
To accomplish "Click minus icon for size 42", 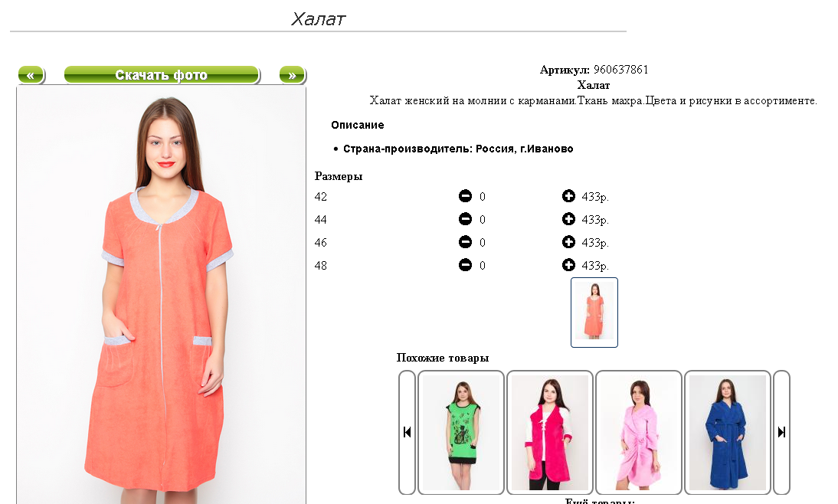I will point(465,196).
